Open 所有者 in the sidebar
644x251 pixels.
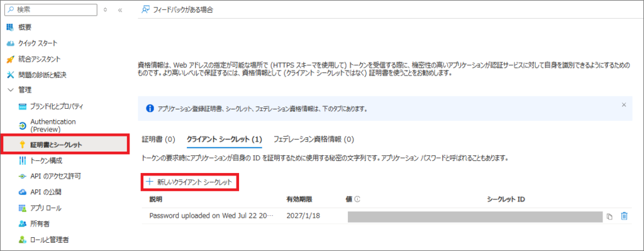click(x=40, y=224)
